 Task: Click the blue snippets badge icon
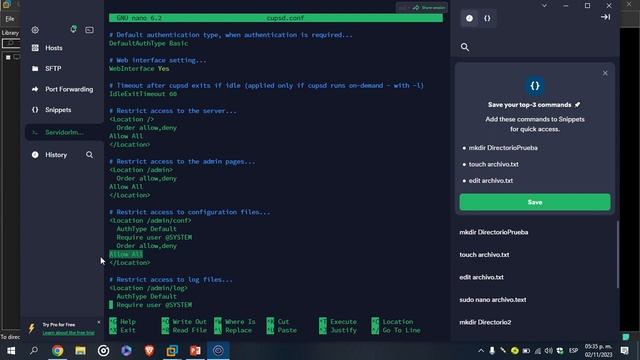[x=535, y=86]
